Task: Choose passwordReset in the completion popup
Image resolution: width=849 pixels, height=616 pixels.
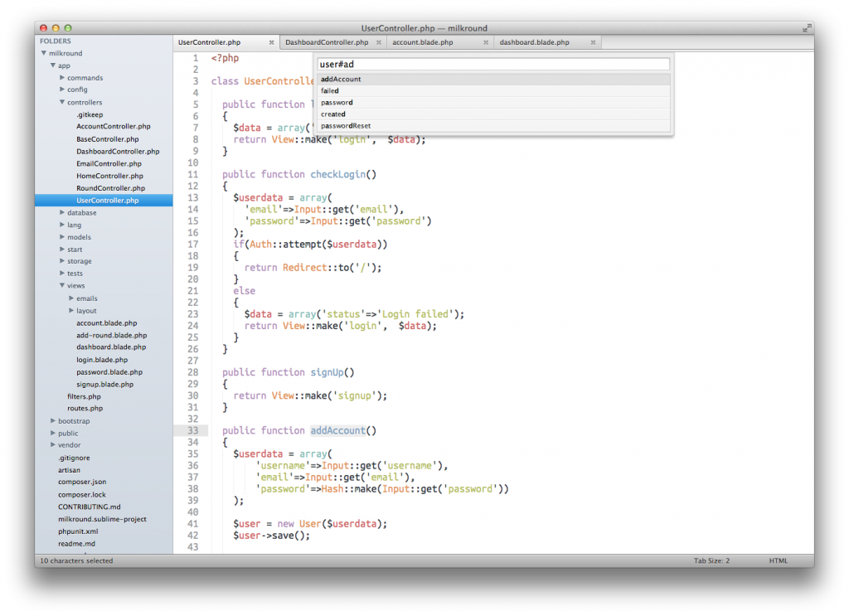Action: (346, 126)
